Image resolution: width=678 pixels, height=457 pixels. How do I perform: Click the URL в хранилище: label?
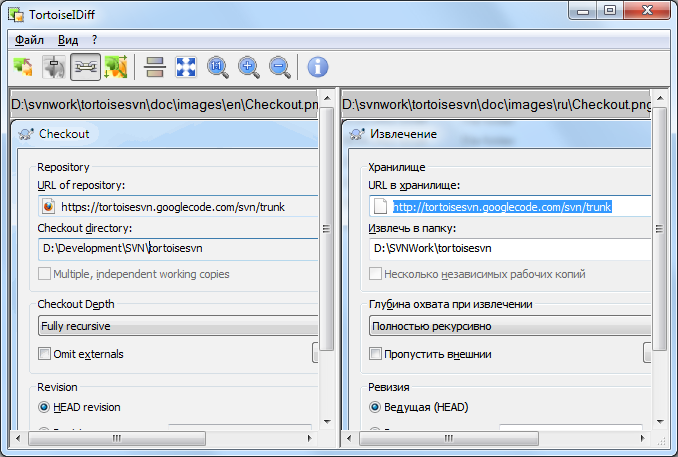tap(414, 185)
